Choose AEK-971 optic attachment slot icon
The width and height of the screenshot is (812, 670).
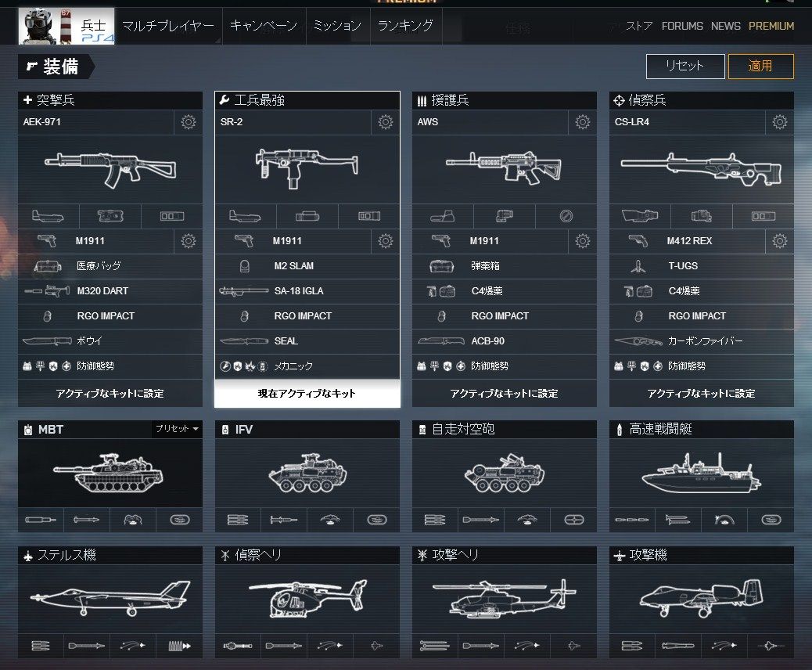tap(49, 216)
